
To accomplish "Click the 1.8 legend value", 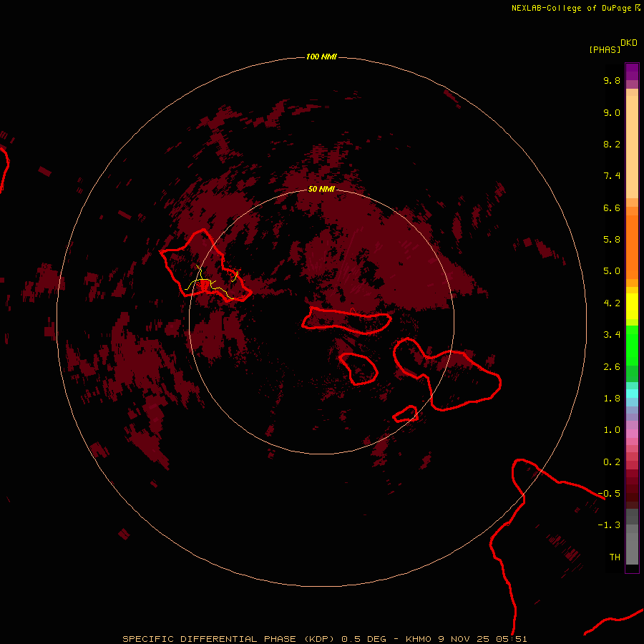I will (x=612, y=398).
